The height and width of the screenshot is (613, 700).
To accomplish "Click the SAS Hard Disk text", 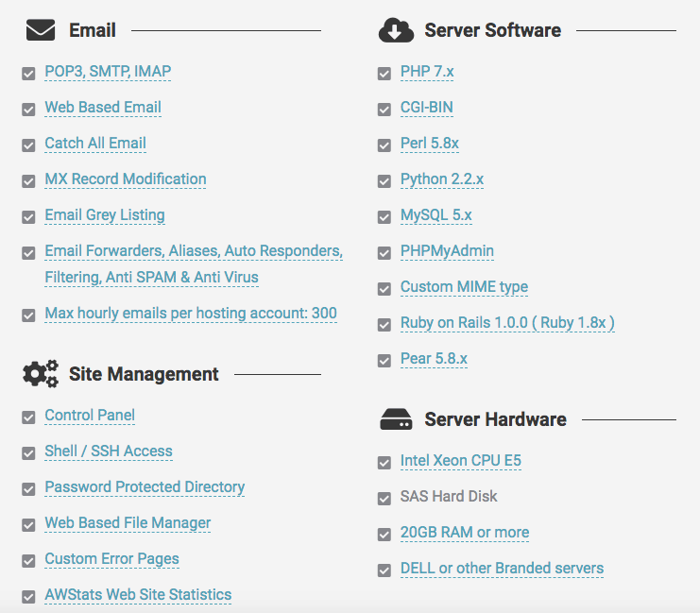I will (449, 496).
